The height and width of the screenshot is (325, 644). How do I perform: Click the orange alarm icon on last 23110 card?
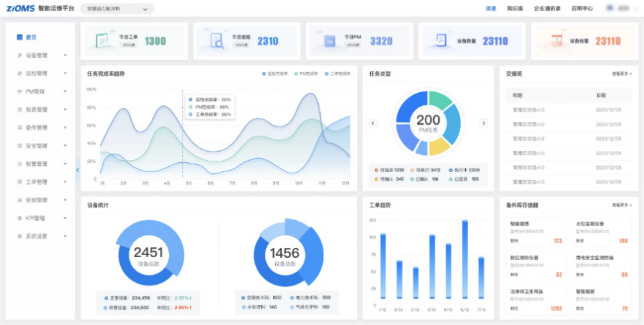point(557,40)
